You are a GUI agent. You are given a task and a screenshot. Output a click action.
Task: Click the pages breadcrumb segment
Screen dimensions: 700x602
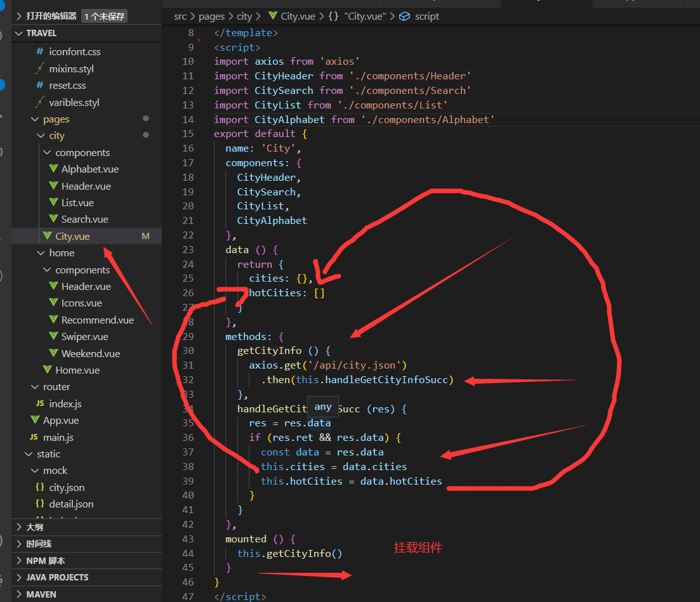(211, 16)
